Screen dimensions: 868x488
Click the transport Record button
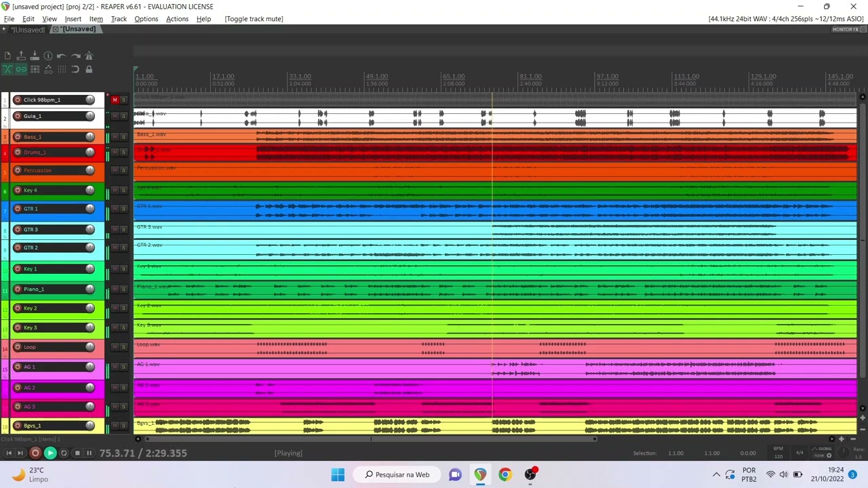[35, 453]
